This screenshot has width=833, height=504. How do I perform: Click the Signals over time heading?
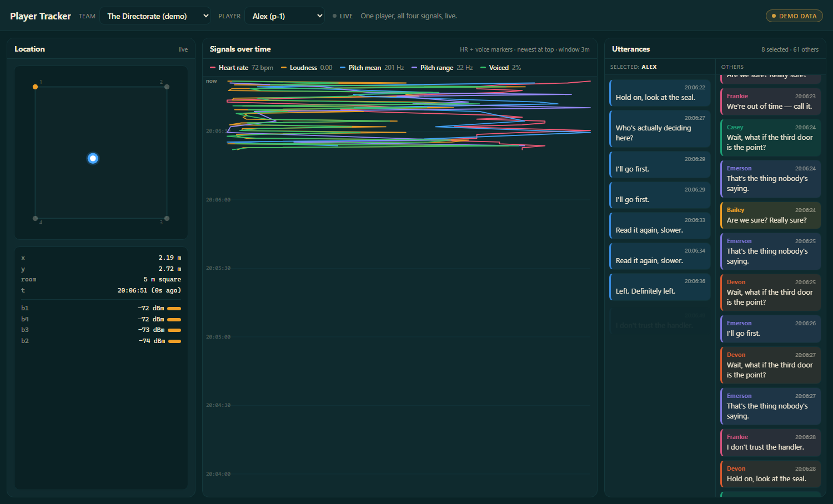[x=240, y=49]
